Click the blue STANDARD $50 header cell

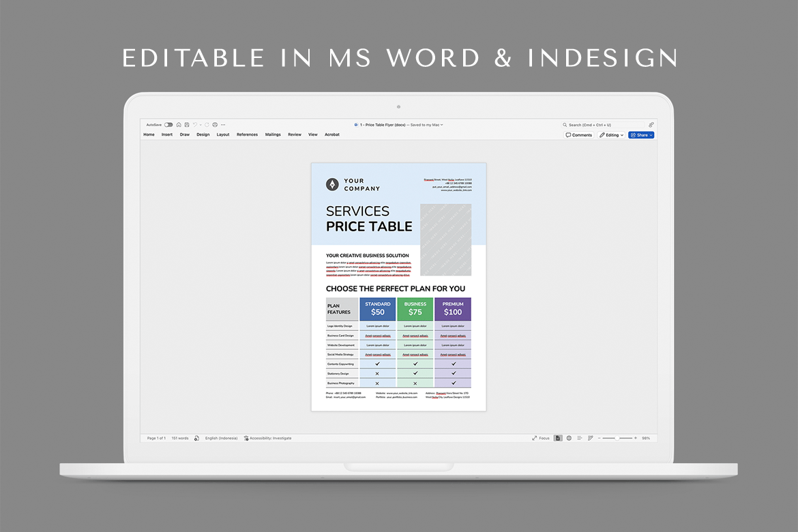tap(378, 309)
